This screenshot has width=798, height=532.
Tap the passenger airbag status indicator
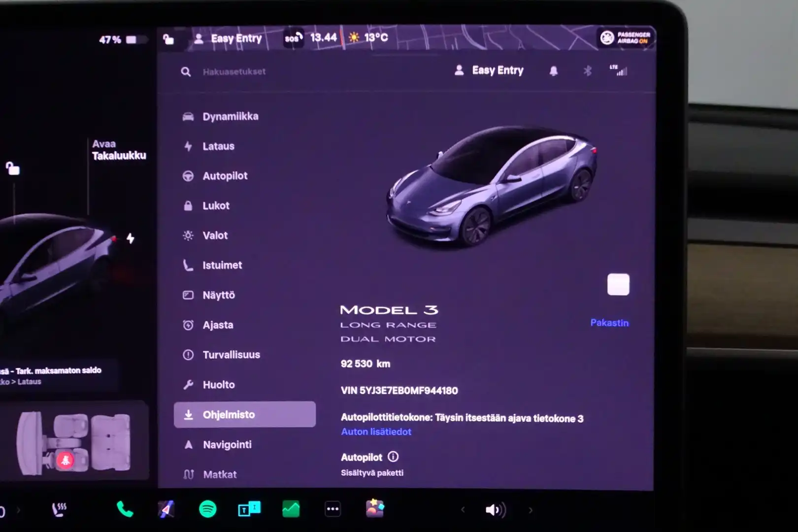tap(626, 37)
